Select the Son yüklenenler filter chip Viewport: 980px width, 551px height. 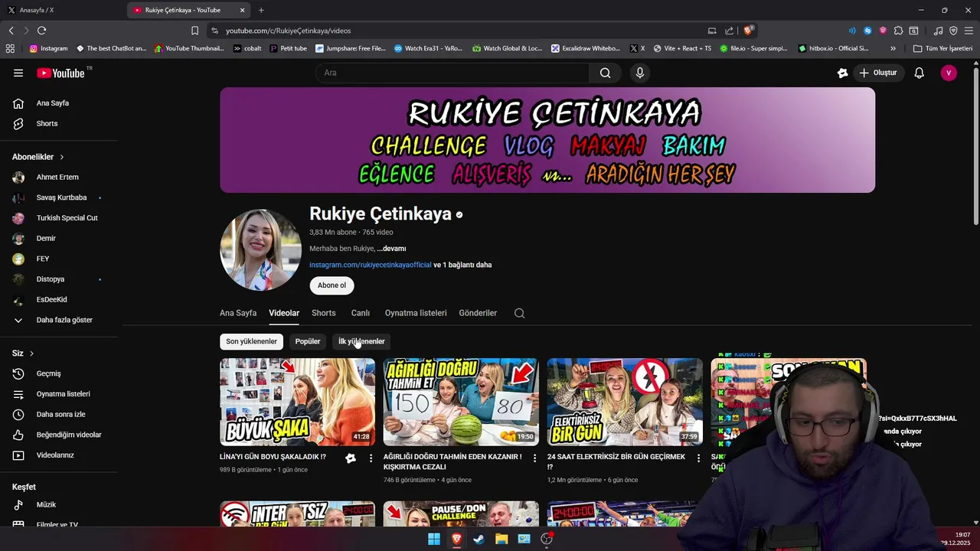[251, 341]
